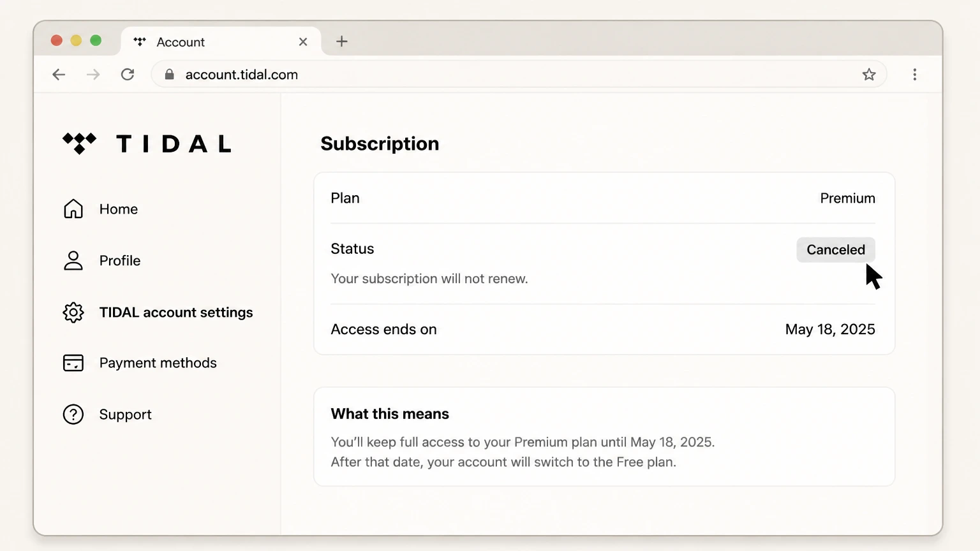Click the Home house icon
The height and width of the screenshot is (551, 980).
click(73, 209)
